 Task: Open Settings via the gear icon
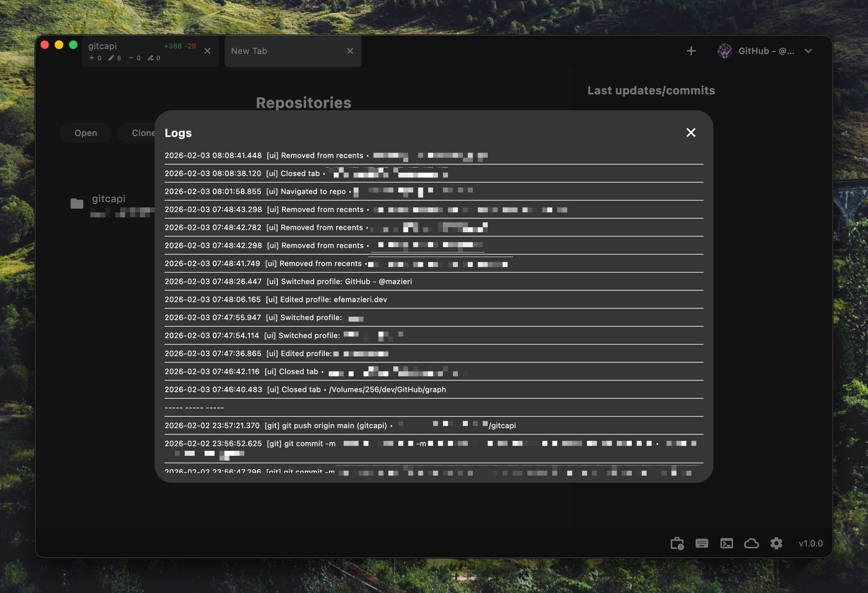click(x=776, y=543)
